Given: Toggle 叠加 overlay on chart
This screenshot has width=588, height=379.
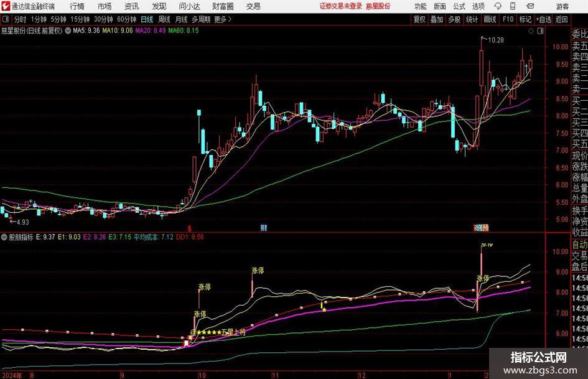Looking at the screenshot, I should tap(437, 19).
